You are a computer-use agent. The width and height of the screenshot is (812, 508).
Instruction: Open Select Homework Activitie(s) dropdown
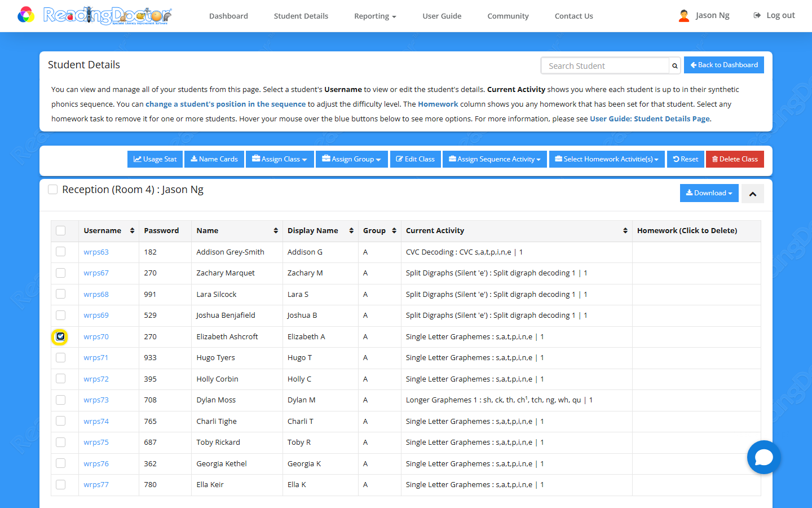607,159
